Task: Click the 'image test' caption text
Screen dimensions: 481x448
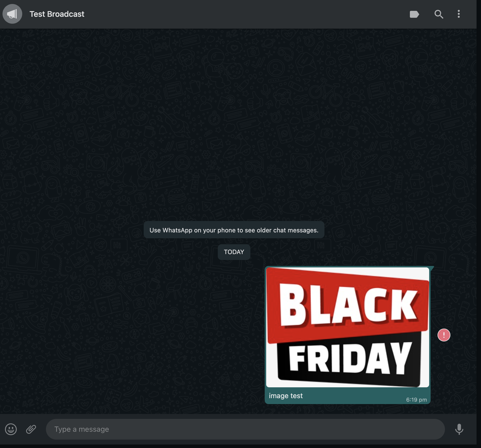Action: pos(286,396)
